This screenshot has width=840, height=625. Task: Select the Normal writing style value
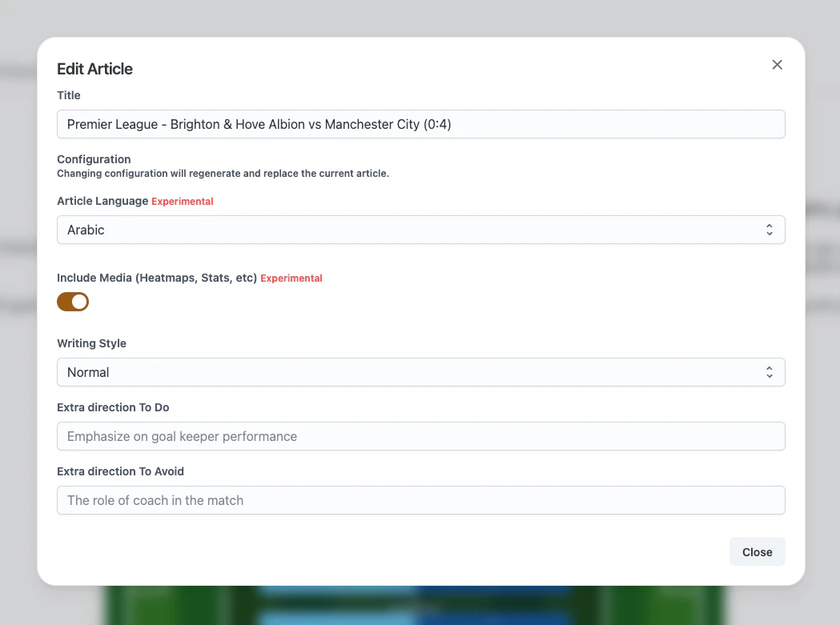tap(420, 372)
